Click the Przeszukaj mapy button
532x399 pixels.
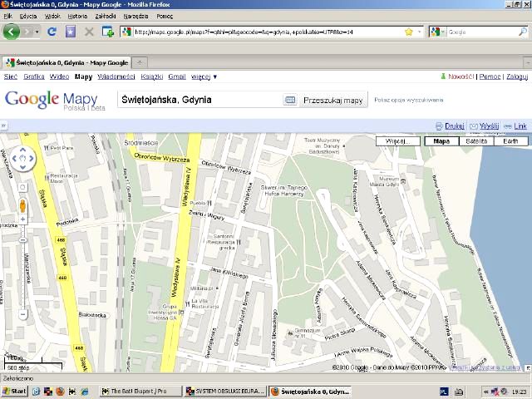(333, 100)
